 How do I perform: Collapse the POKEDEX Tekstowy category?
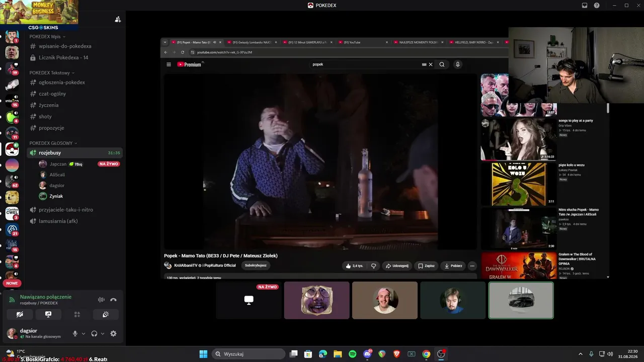pyautogui.click(x=52, y=73)
